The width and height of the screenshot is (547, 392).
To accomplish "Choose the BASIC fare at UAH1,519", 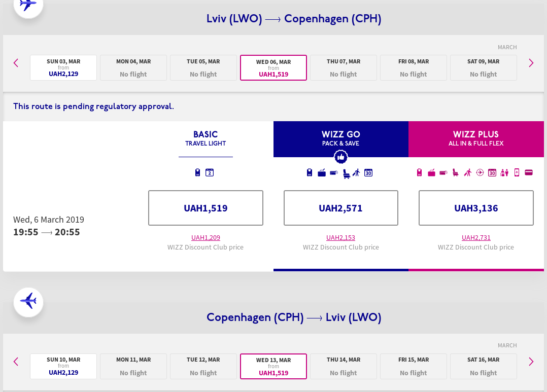I will tap(206, 208).
